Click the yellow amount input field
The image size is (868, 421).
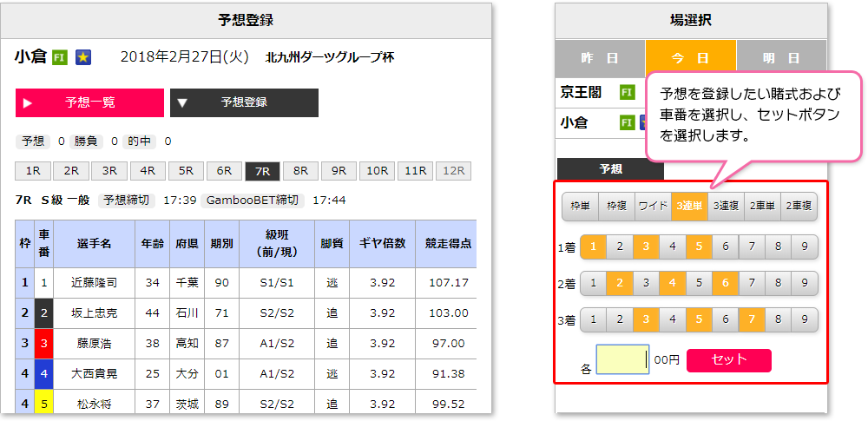pyautogui.click(x=622, y=359)
